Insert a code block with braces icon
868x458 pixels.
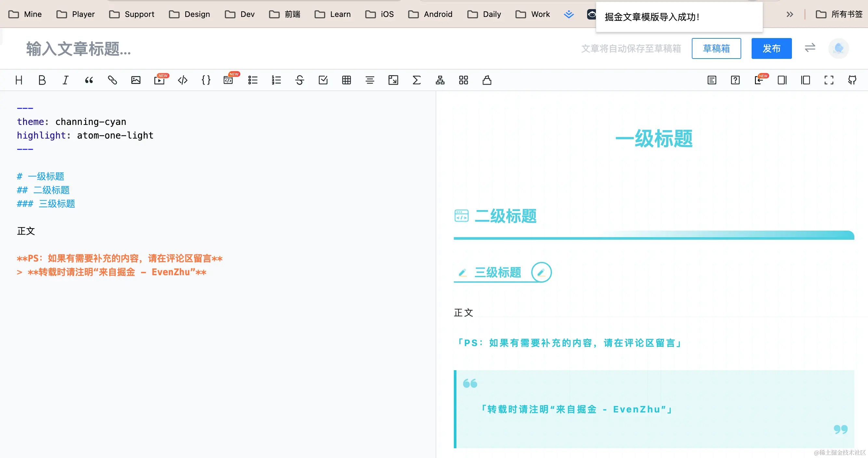pos(206,80)
